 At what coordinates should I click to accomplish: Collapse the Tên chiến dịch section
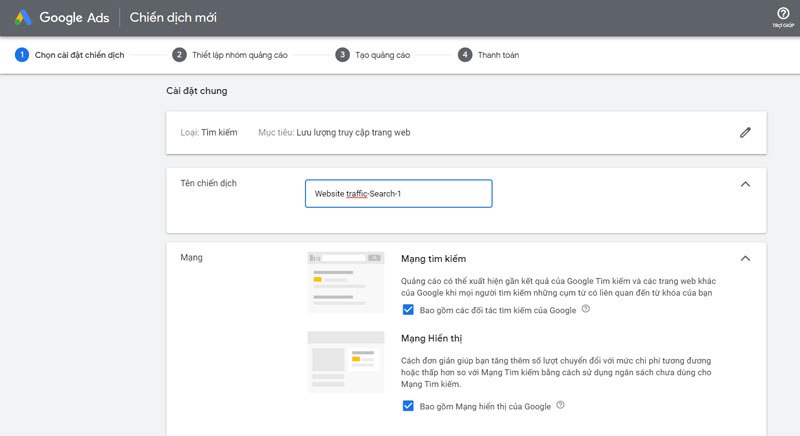(745, 184)
